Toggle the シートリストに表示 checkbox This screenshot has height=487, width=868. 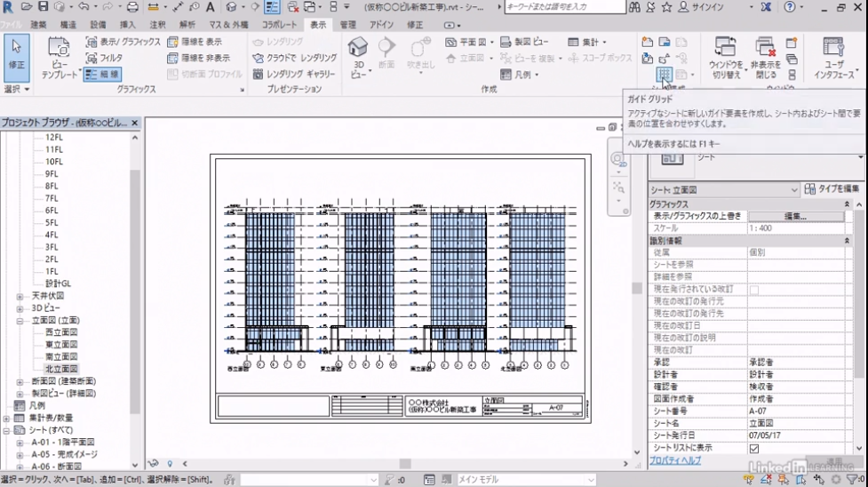754,449
